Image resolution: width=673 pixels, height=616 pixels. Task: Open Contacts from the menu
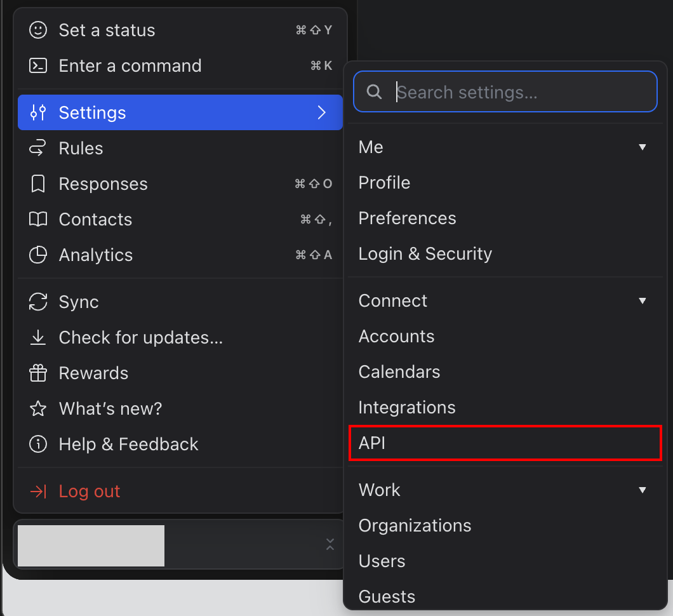coord(180,219)
